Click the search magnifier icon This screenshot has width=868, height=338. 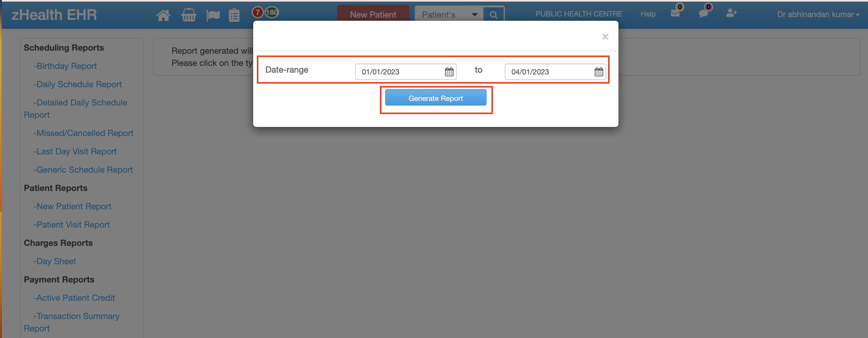494,15
